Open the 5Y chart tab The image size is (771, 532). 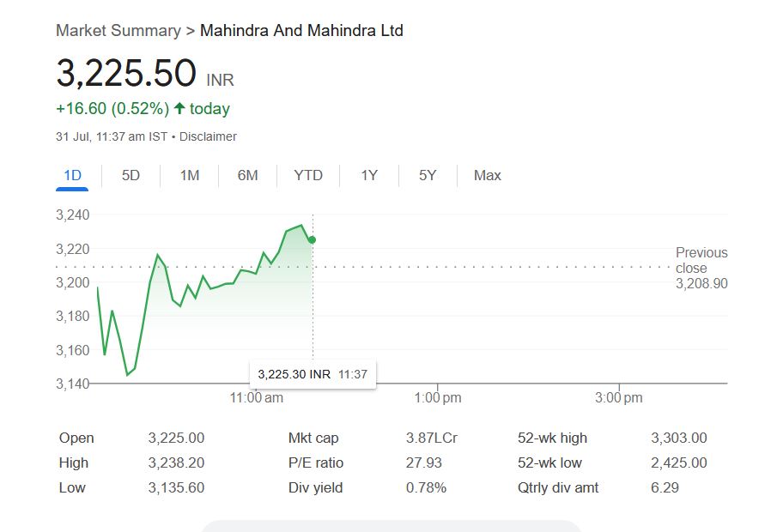428,175
